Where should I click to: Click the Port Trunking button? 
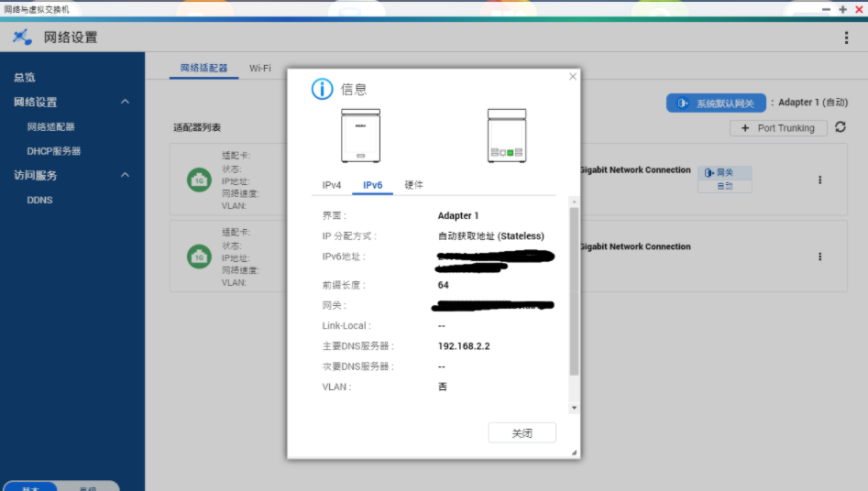point(778,128)
